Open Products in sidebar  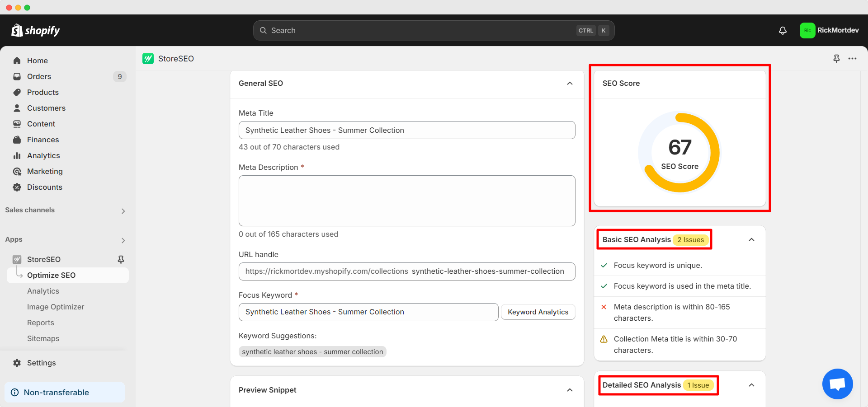click(x=68, y=92)
